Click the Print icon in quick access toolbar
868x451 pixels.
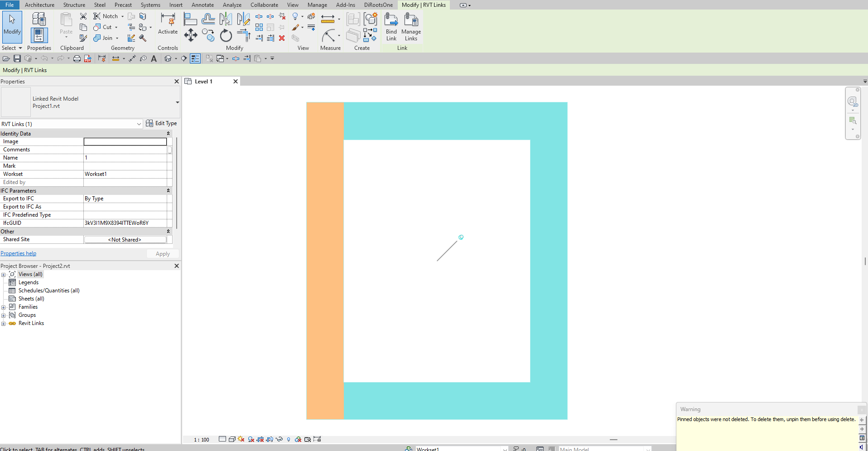click(77, 58)
